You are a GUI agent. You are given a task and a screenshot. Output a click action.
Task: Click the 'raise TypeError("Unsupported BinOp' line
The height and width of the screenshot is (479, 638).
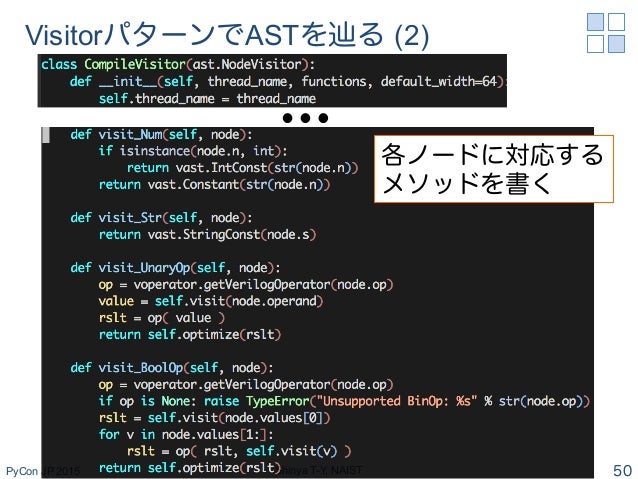344,401
